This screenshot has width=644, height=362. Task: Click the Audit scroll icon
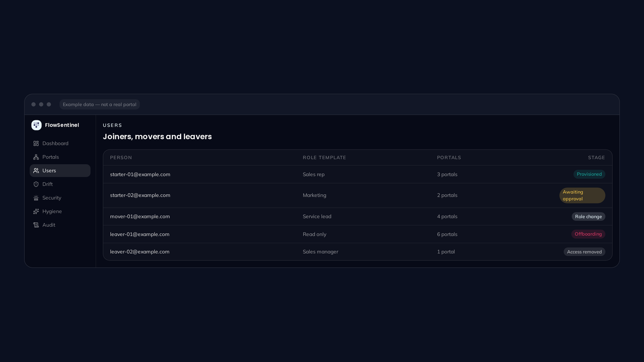(x=36, y=225)
